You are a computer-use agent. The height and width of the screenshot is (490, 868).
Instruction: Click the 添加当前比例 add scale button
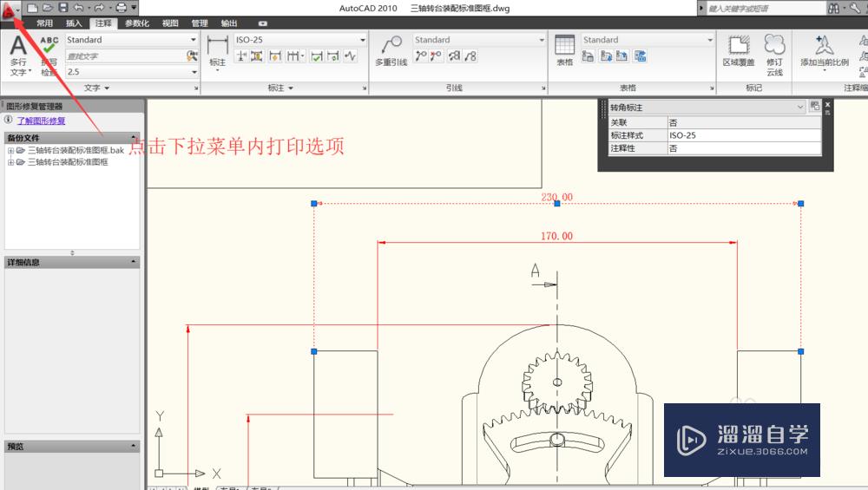point(825,53)
